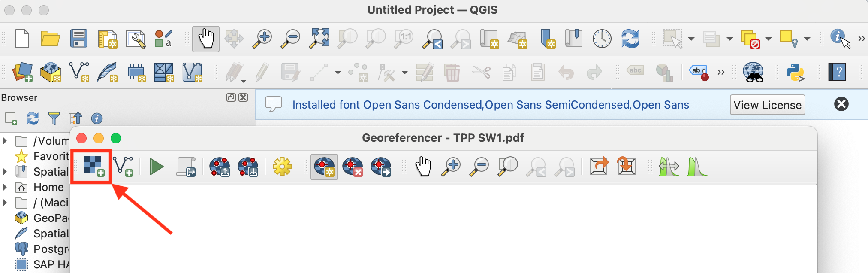Link Georeferencer to QGIS canvas
The width and height of the screenshot is (868, 273).
pos(599,166)
